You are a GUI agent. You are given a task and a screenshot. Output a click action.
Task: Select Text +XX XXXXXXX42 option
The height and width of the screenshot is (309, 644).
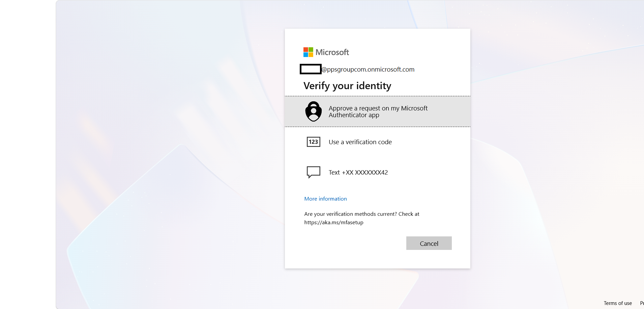pyautogui.click(x=378, y=172)
